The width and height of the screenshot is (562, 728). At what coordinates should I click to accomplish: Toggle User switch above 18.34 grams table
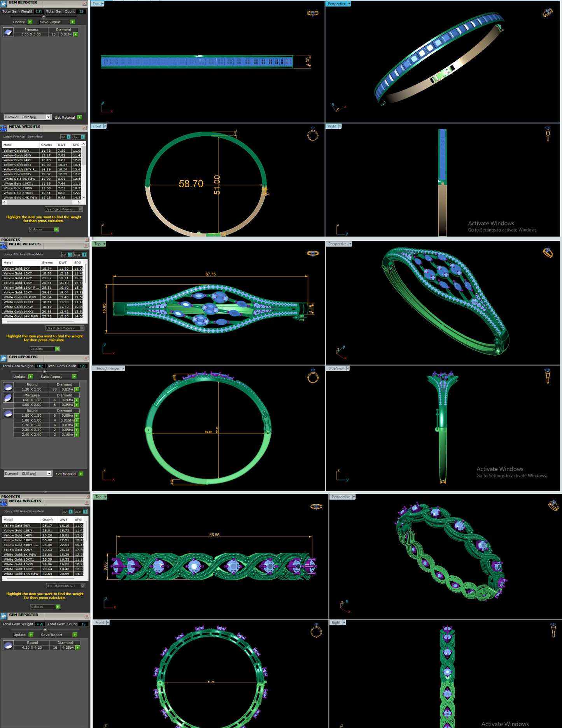pyautogui.click(x=80, y=254)
